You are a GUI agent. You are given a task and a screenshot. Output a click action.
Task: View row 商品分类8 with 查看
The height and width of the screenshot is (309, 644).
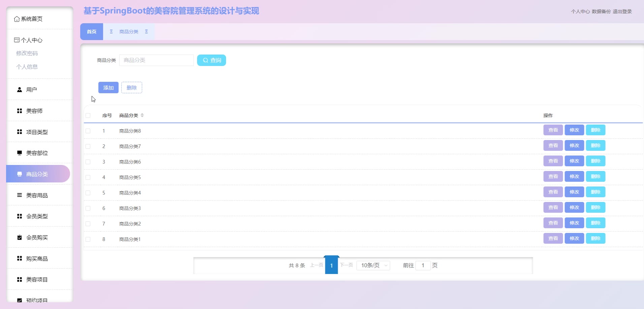(x=553, y=130)
